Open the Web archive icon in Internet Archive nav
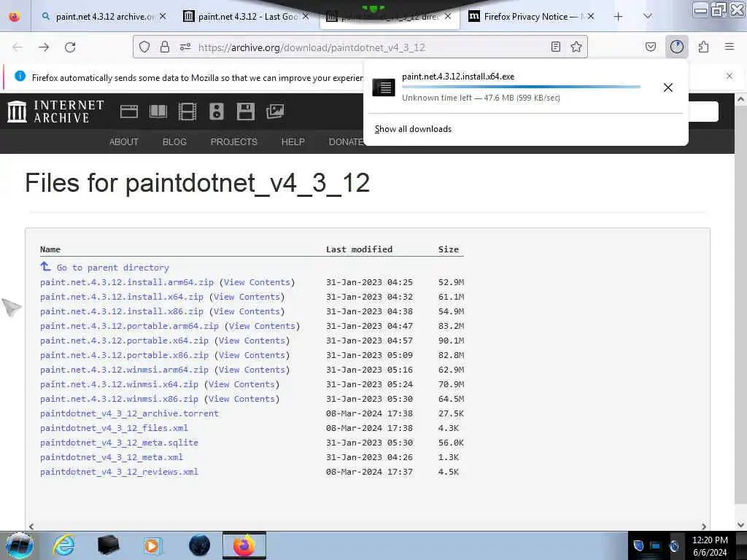The width and height of the screenshot is (747, 560). pos(129,112)
